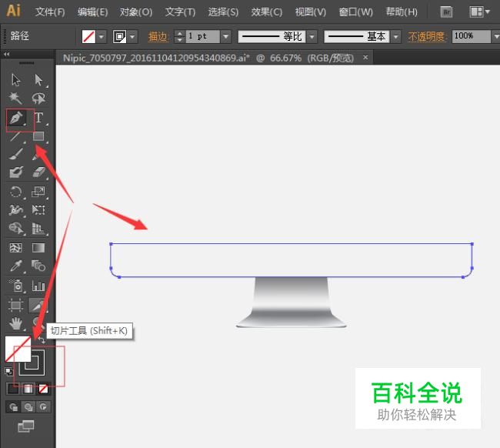Select the Rectangle tool
Image resolution: width=500 pixels, height=448 pixels.
coord(38,136)
